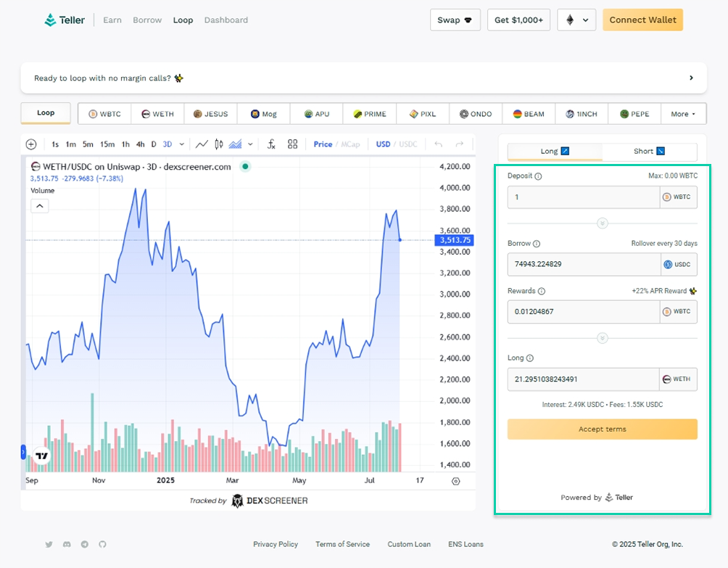Click the Swap button
The width and height of the screenshot is (728, 568).
point(455,20)
